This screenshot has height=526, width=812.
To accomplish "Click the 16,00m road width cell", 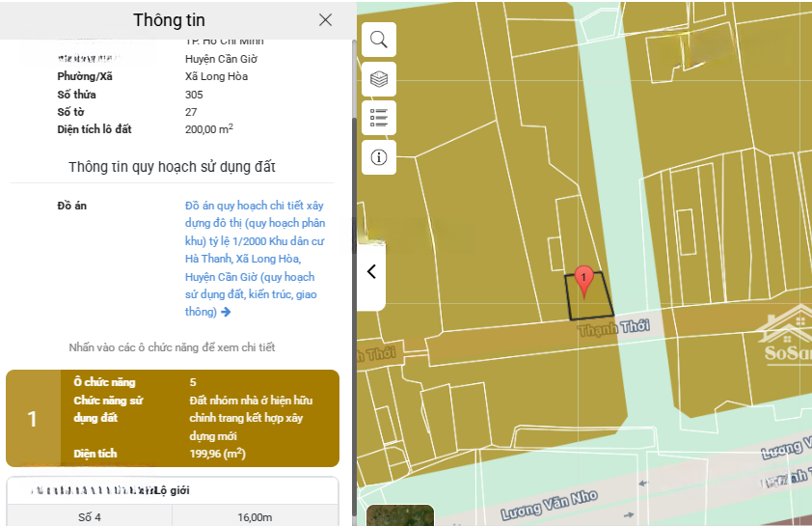I will pyautogui.click(x=254, y=517).
